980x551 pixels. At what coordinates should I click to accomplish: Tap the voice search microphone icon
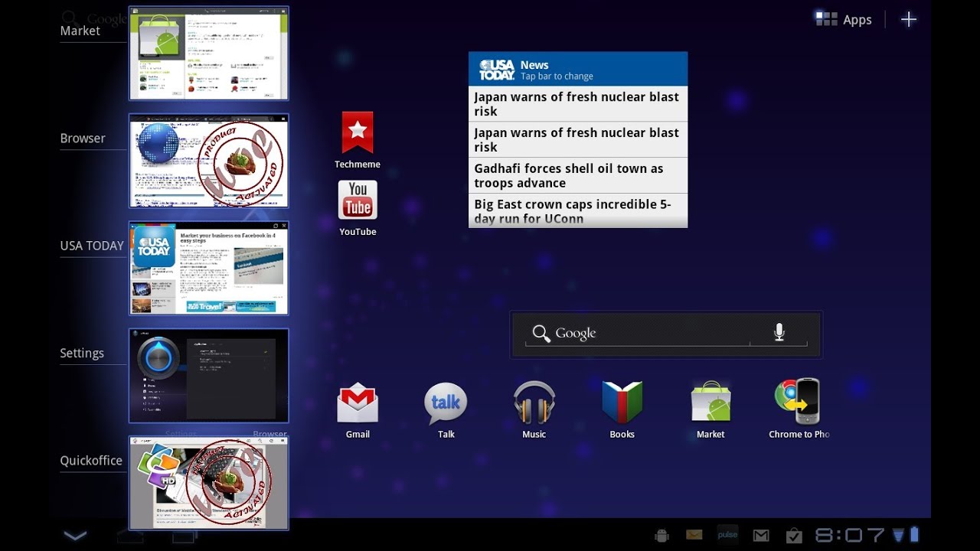(x=779, y=332)
